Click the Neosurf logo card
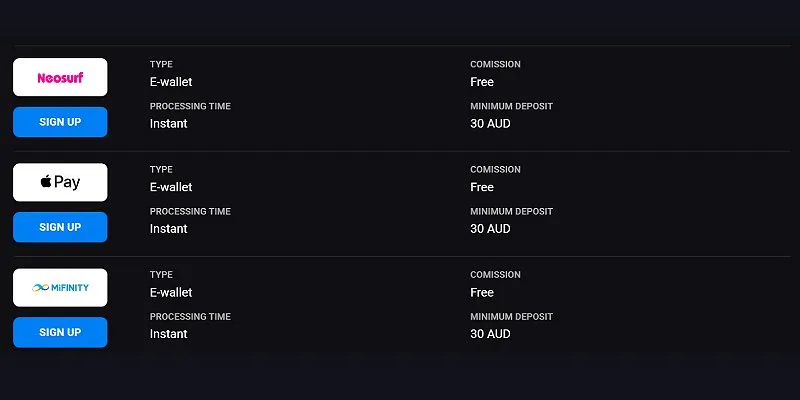800x400 pixels. tap(60, 77)
